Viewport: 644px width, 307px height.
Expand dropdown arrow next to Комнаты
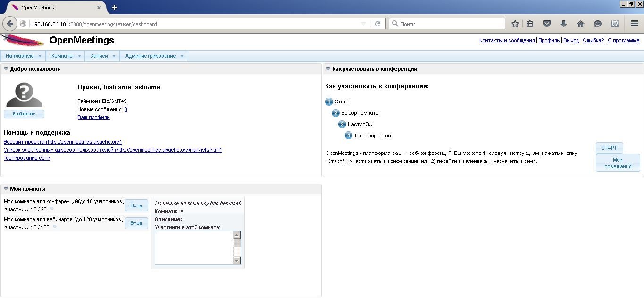coord(79,56)
